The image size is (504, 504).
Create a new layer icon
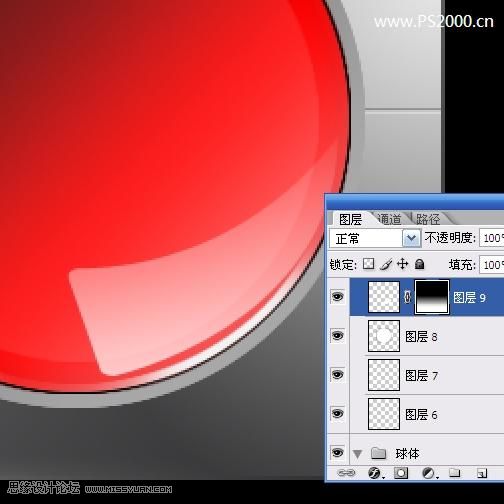(x=482, y=473)
